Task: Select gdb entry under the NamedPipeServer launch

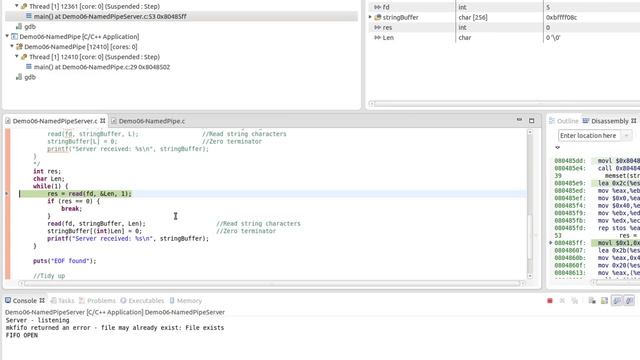Action: (x=30, y=27)
